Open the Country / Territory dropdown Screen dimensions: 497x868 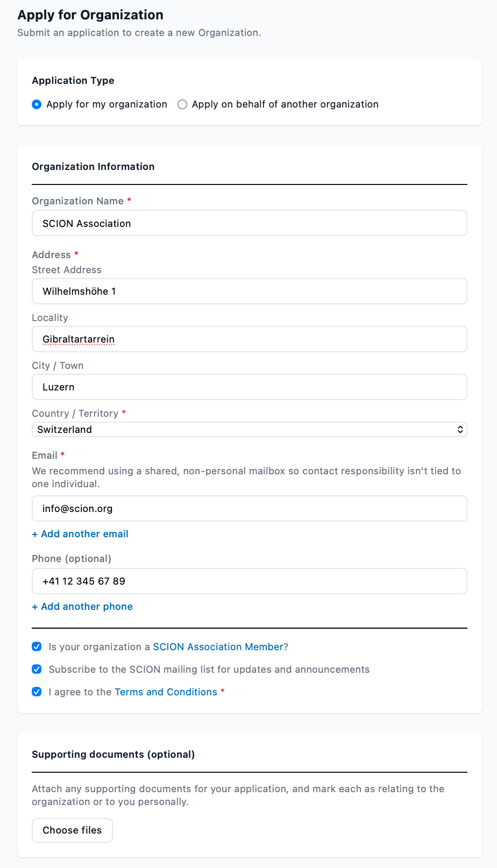(250, 430)
